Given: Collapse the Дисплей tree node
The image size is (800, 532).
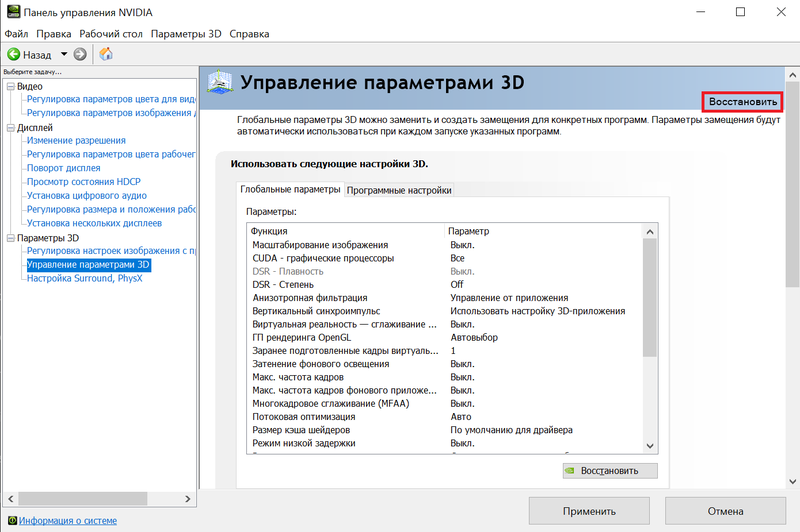Looking at the screenshot, I should tap(11, 128).
